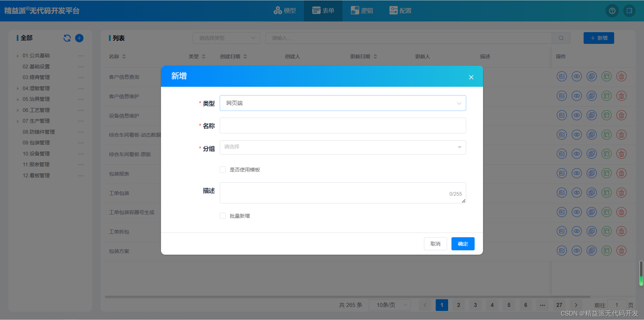Open the green form design icon for 工单包装
The image size is (644, 320).
[x=606, y=193]
